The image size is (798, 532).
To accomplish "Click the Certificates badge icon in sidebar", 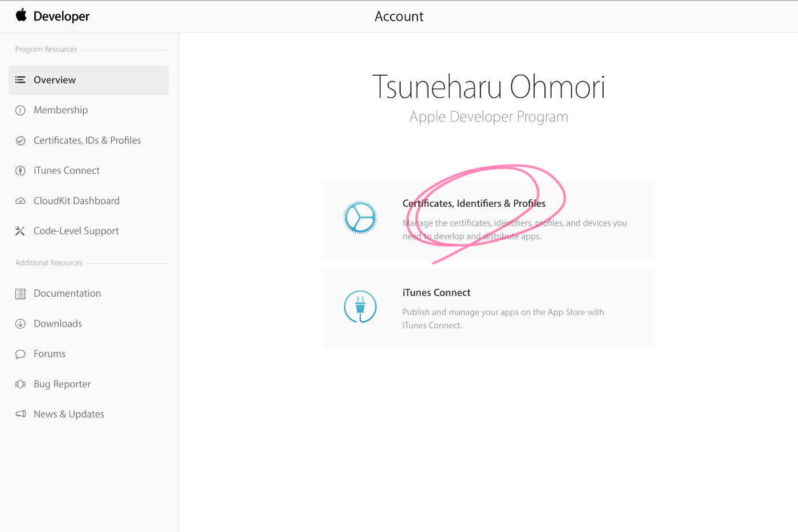I will tap(21, 141).
